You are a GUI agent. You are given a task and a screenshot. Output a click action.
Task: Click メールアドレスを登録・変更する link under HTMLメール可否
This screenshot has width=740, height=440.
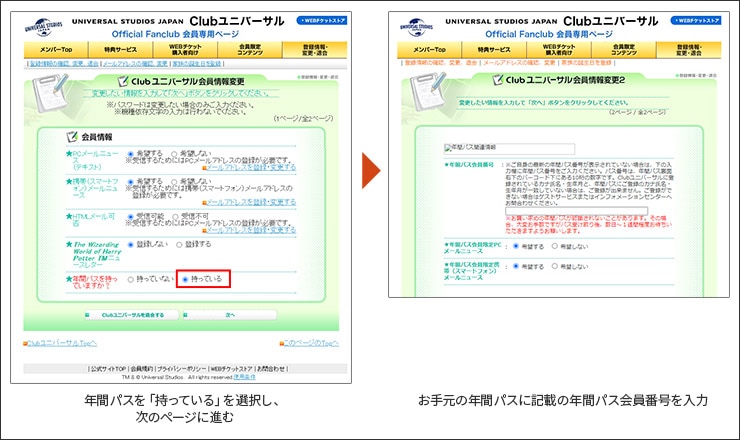[251, 230]
